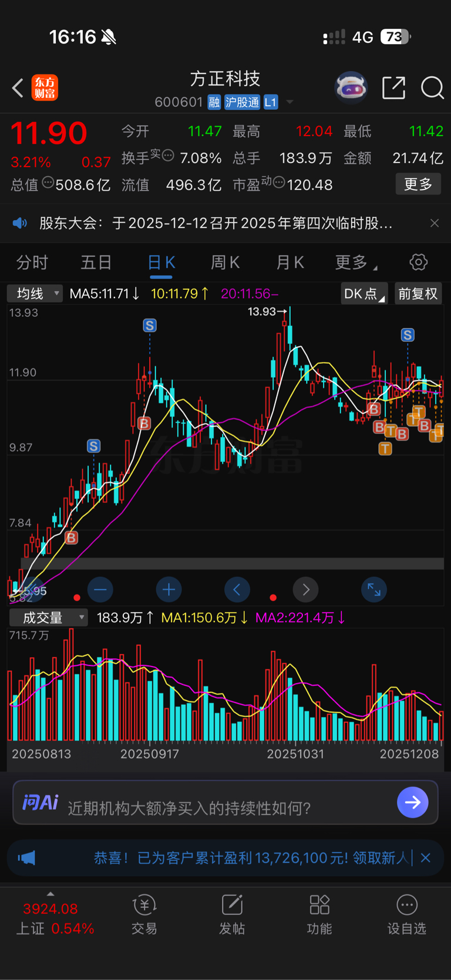
Task: Tap the B buy marker near 7.84
Action: [71, 538]
